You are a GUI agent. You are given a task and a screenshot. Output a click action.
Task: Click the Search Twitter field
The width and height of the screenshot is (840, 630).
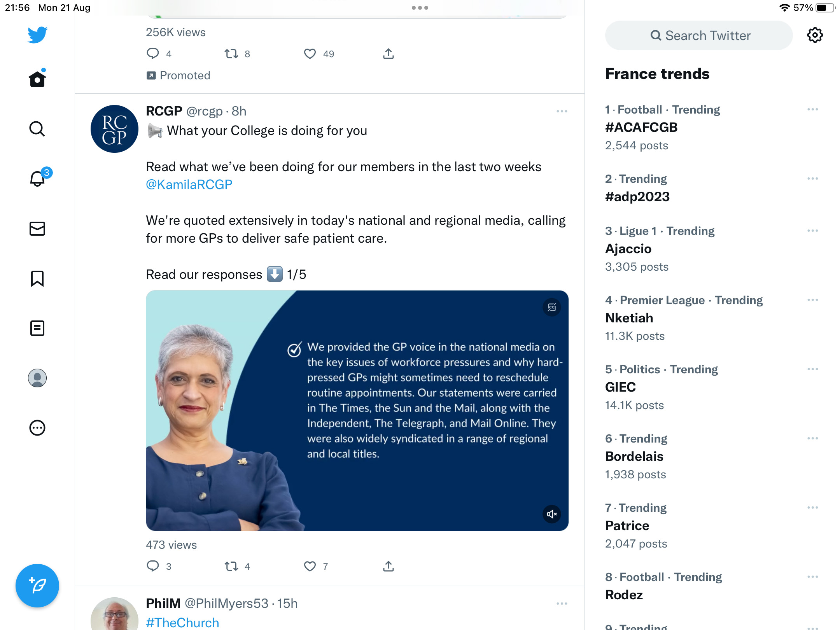[x=699, y=35]
